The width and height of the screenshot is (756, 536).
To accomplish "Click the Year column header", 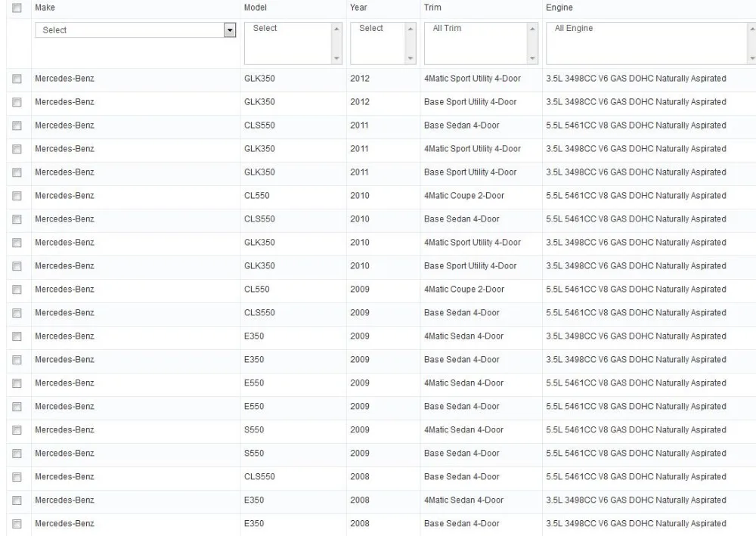I will (x=358, y=8).
